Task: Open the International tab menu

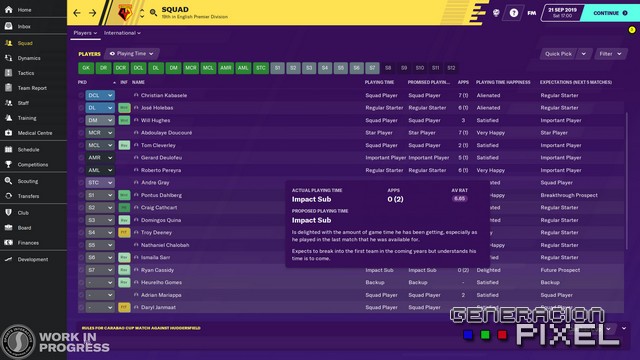Action: click(x=122, y=33)
